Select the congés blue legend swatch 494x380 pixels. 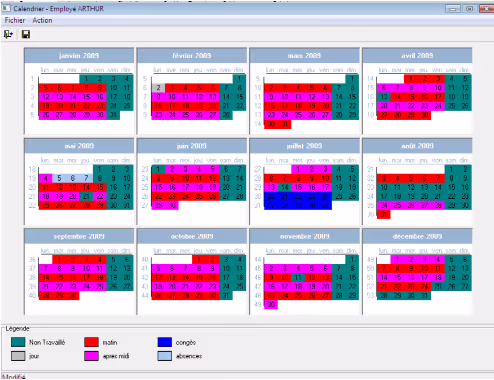pos(165,342)
